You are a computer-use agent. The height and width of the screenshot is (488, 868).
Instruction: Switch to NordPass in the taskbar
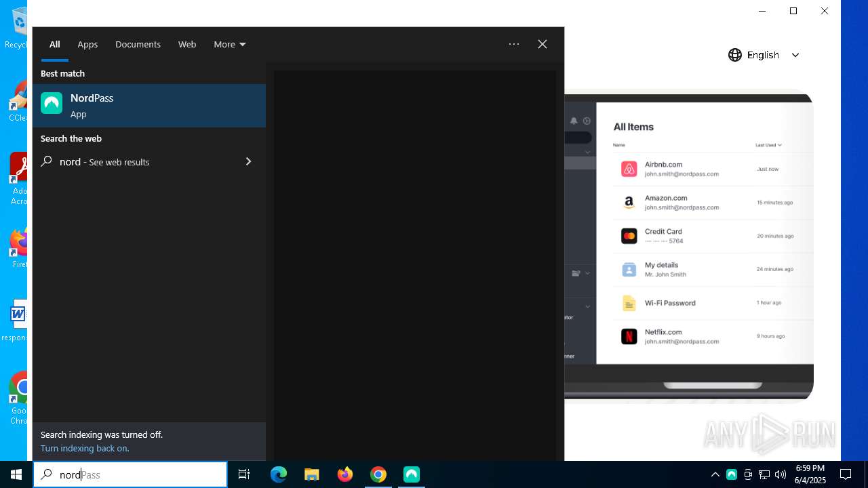click(x=412, y=474)
